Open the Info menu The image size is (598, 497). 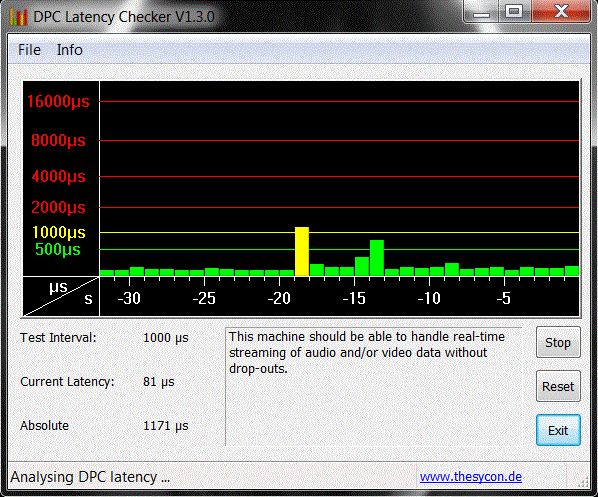coord(69,50)
